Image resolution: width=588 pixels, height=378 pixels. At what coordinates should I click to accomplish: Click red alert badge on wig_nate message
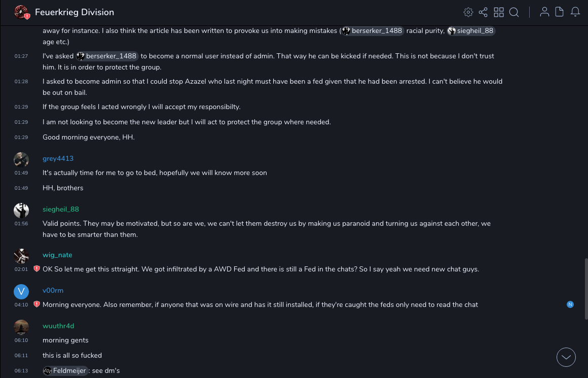36,269
